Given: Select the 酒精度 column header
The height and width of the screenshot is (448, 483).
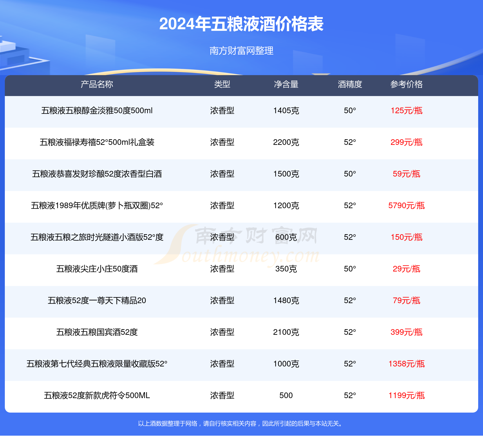Looking at the screenshot, I should 350,85.
